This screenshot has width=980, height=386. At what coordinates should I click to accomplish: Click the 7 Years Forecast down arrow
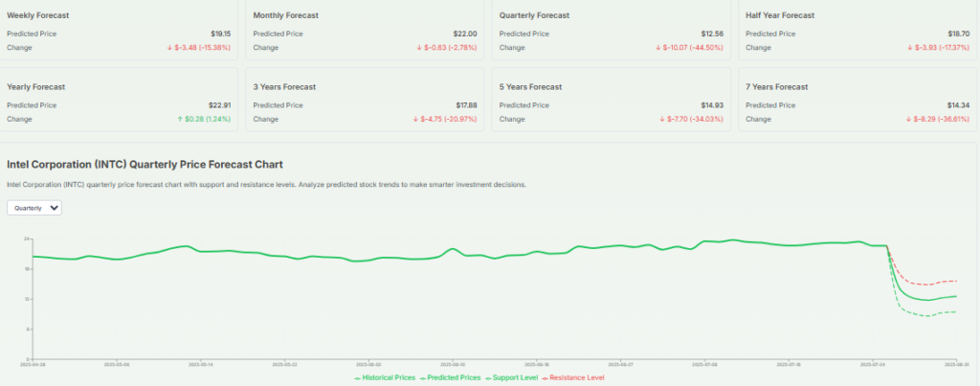coord(908,120)
